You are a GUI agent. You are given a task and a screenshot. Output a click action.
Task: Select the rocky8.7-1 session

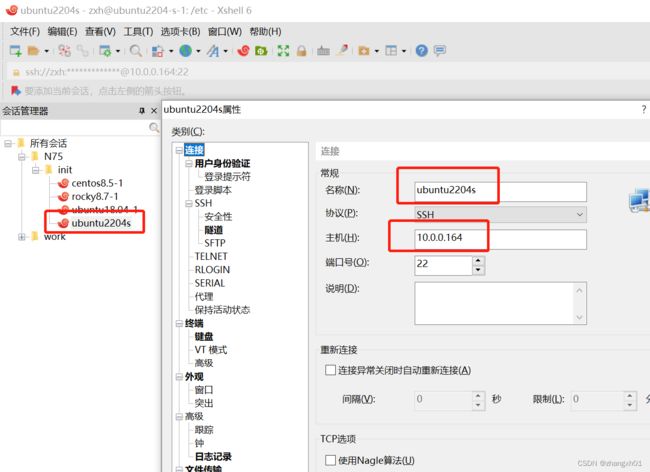click(x=95, y=196)
